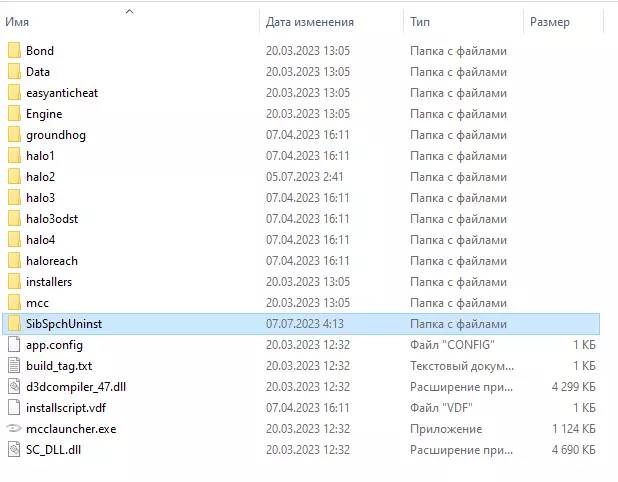Screen dimensions: 618x482
Task: Click the 4 299 КБ size cell
Action: [x=573, y=387]
